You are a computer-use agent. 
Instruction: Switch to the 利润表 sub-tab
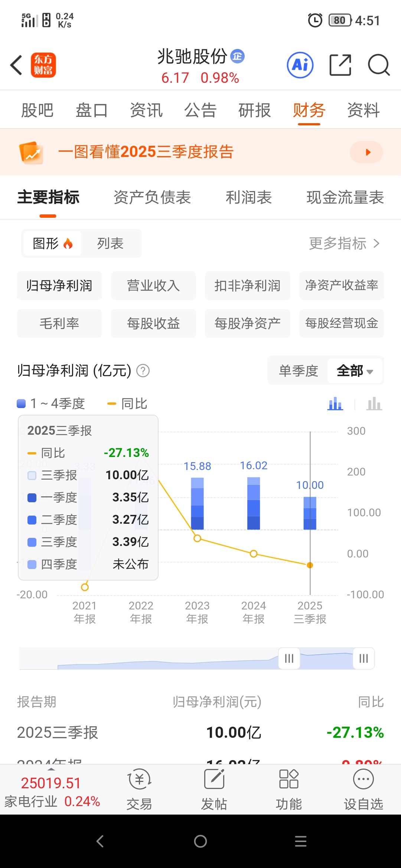coord(249,197)
